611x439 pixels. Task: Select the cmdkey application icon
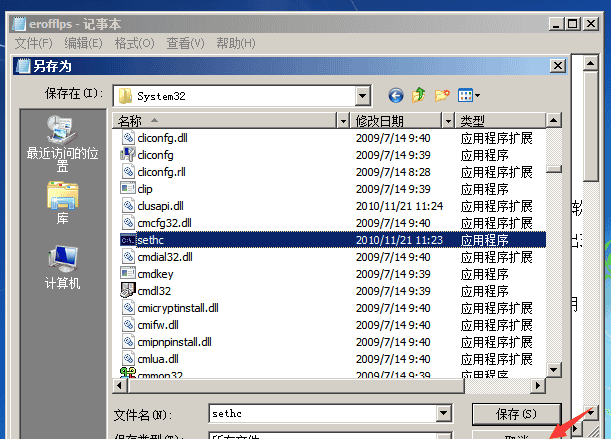[128, 273]
